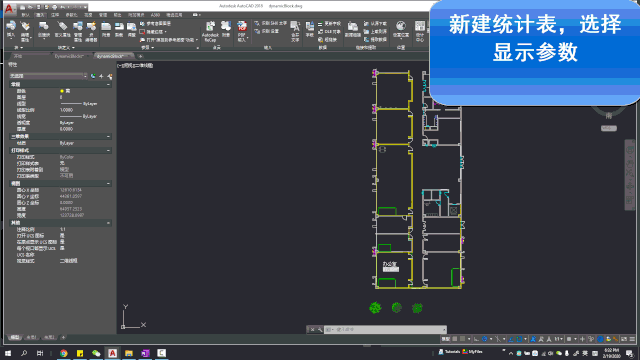
Task: Click Quick Select icon in Properties palette
Action: coord(110,76)
